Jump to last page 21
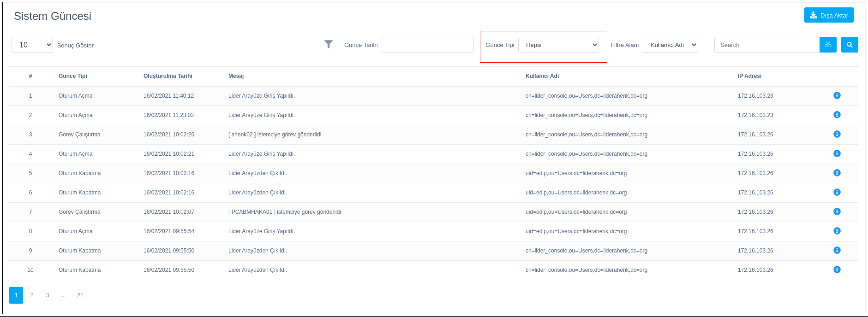Screen dimensions: 868x317 [80, 295]
